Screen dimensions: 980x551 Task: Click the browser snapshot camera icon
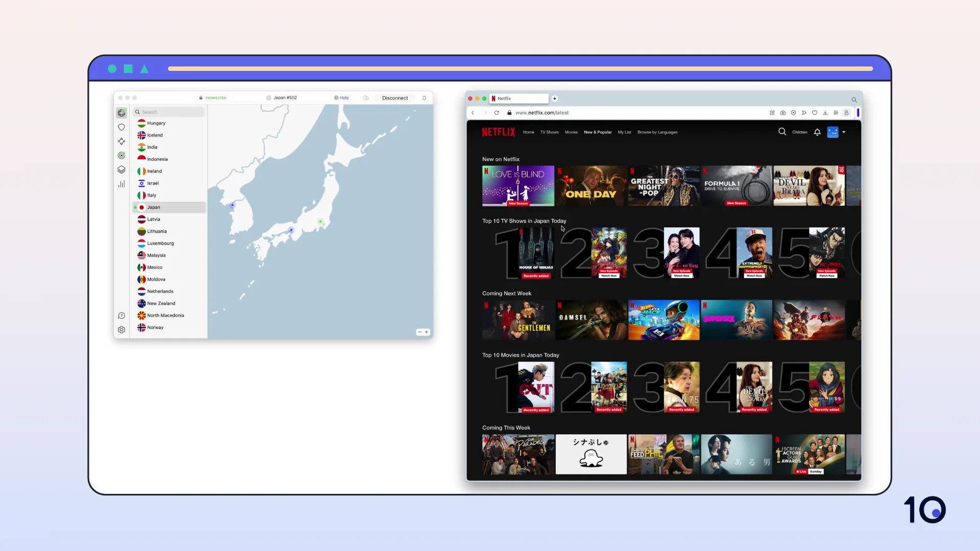pyautogui.click(x=782, y=113)
